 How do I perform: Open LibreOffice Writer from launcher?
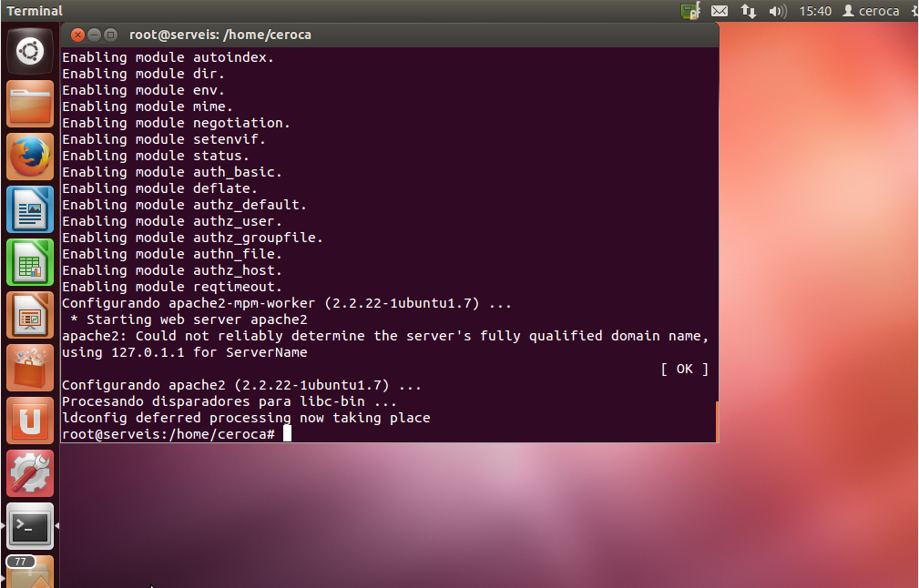(30, 209)
